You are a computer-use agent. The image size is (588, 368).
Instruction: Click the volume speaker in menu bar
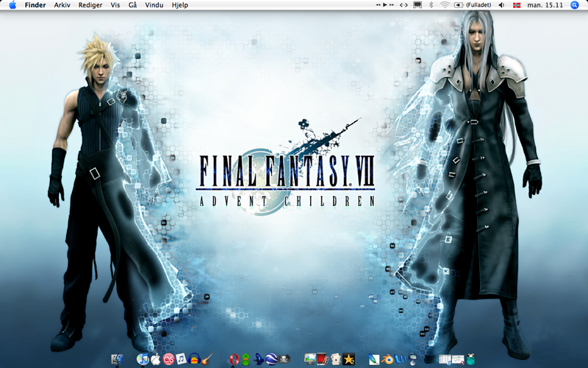coord(501,5)
